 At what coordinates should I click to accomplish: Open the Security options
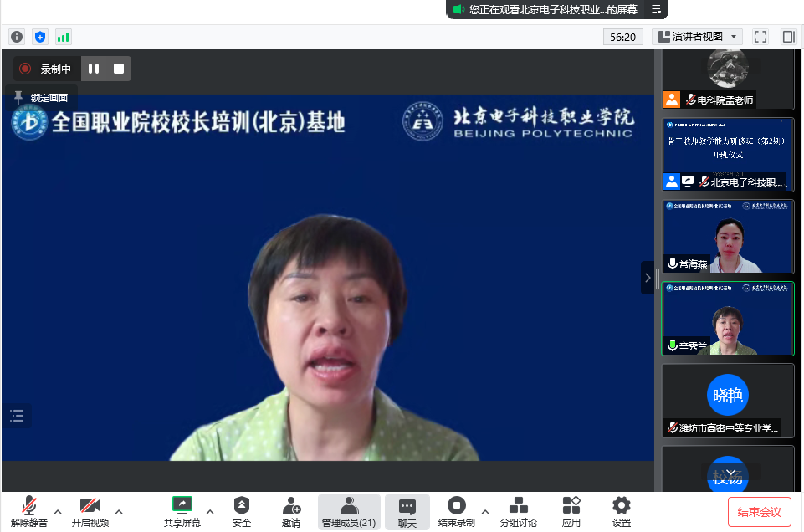242,512
